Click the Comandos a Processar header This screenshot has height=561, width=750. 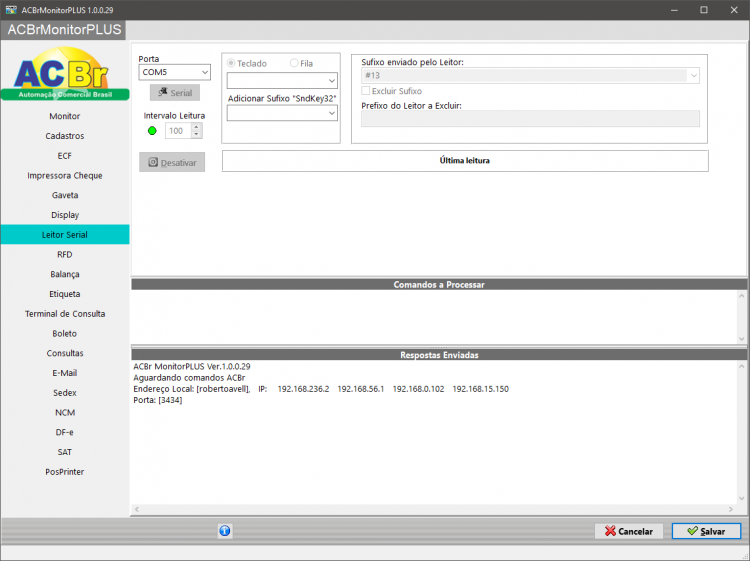pyautogui.click(x=439, y=285)
